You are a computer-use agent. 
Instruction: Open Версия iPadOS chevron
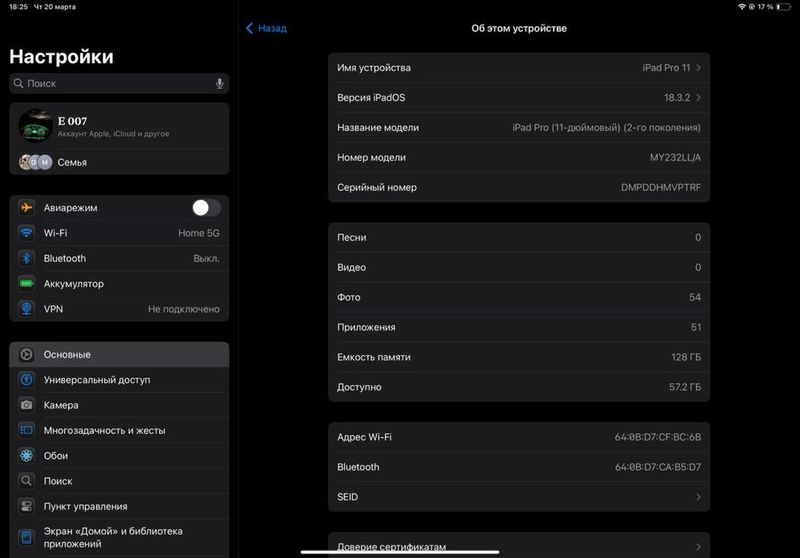[x=698, y=97]
